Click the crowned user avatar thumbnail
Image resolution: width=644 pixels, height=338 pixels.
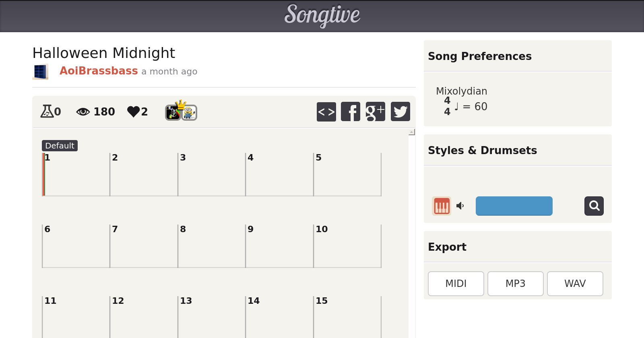click(173, 112)
